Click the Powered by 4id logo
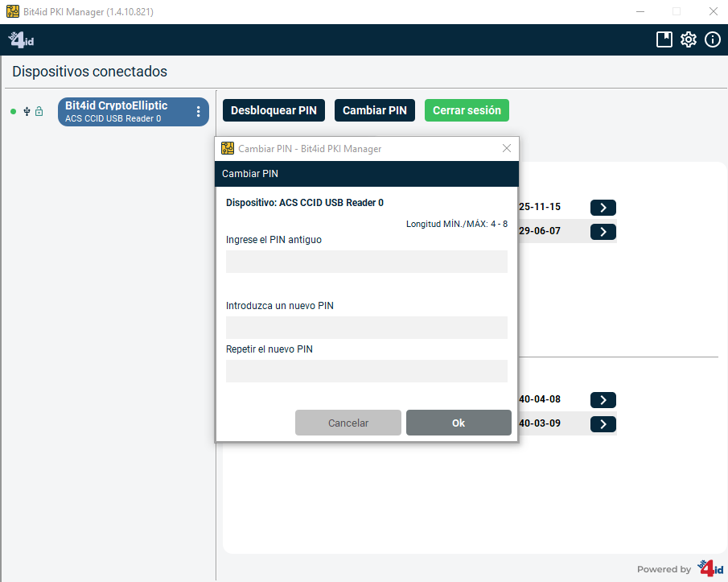Image resolution: width=728 pixels, height=582 pixels. click(x=710, y=568)
